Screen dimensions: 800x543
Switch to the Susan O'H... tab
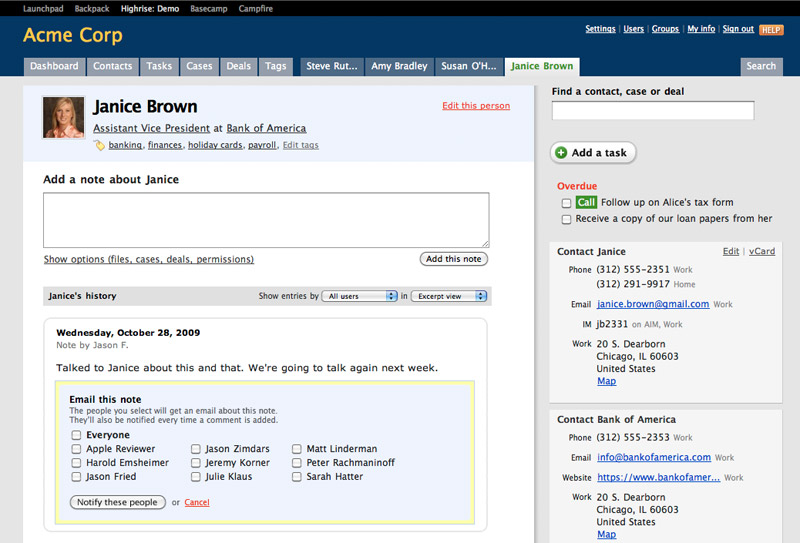pyautogui.click(x=468, y=66)
